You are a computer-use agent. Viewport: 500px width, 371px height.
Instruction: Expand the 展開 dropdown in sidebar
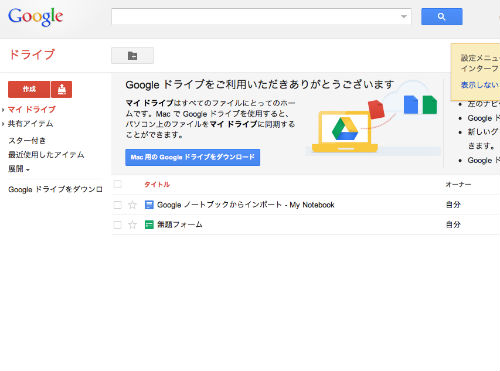19,169
